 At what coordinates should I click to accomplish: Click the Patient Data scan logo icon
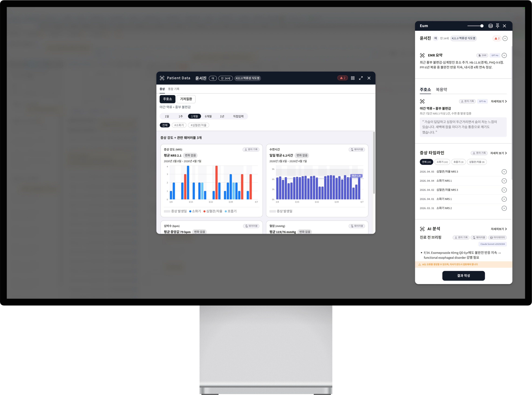coord(162,78)
